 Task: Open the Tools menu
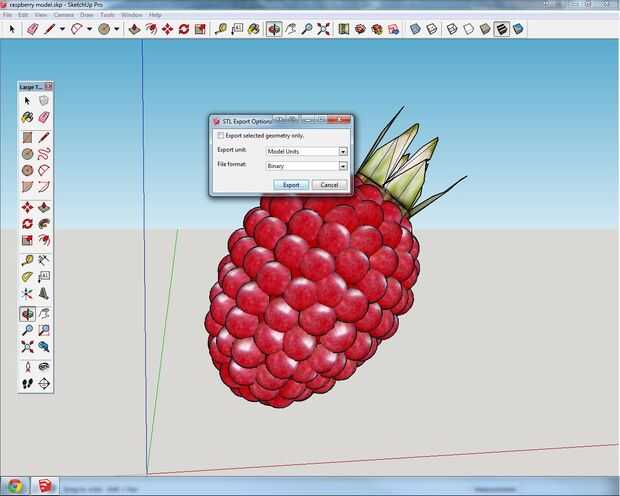(x=107, y=15)
